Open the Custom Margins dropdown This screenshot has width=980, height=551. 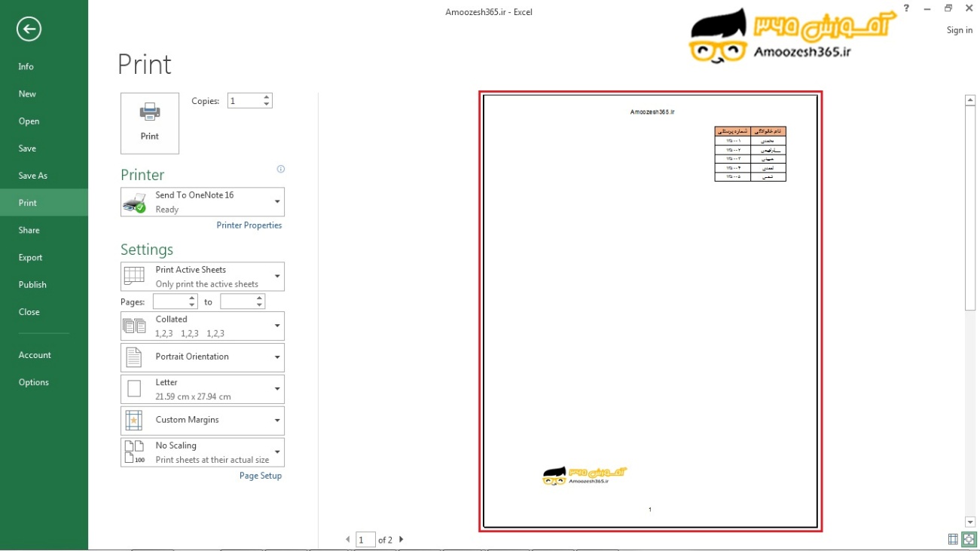[x=203, y=421]
